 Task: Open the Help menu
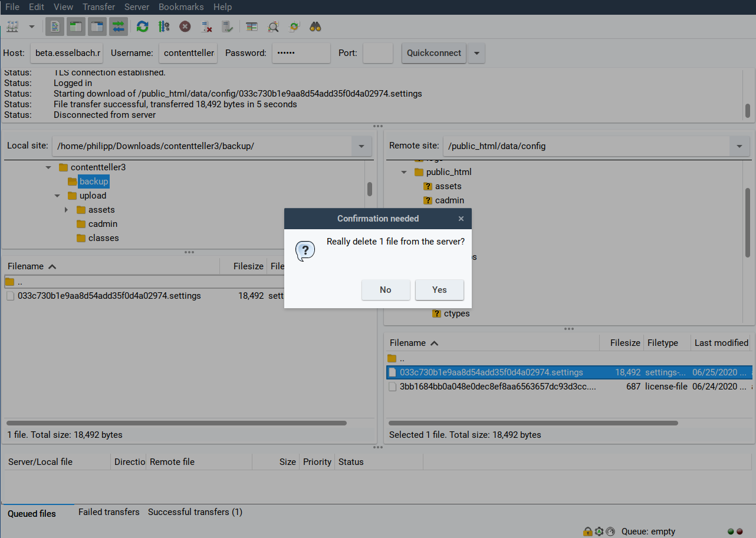coord(222,7)
